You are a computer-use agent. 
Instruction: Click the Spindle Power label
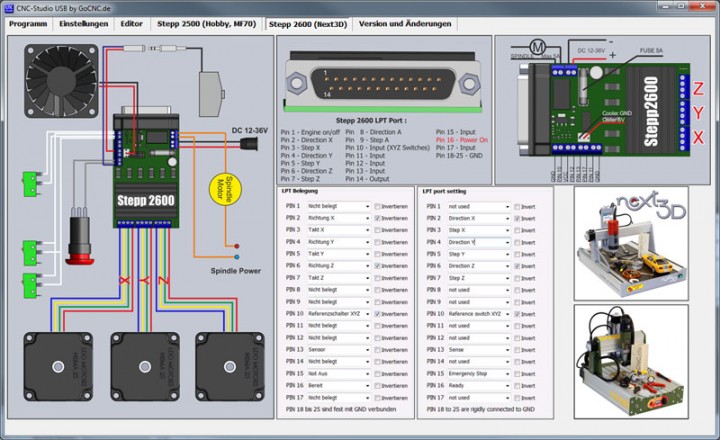236,271
